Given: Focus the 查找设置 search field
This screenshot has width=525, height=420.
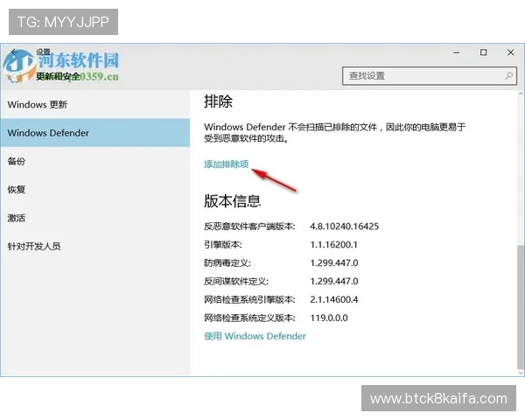Looking at the screenshot, I should point(430,76).
